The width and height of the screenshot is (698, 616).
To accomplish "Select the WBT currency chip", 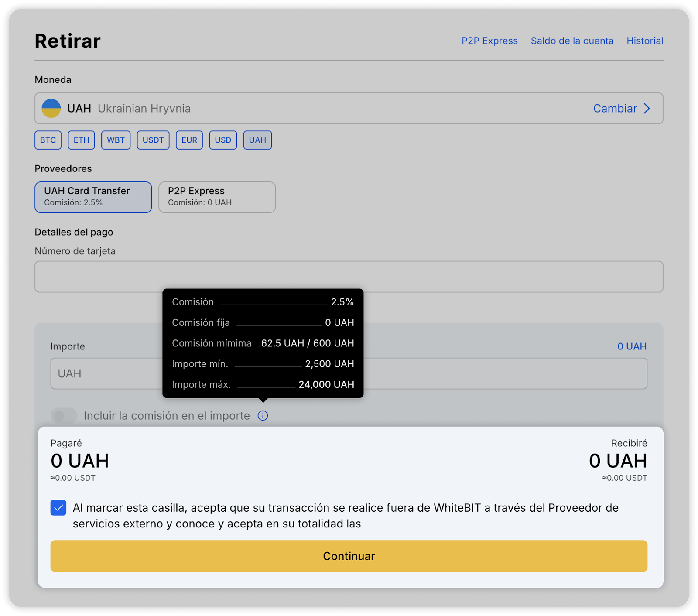I will [116, 140].
